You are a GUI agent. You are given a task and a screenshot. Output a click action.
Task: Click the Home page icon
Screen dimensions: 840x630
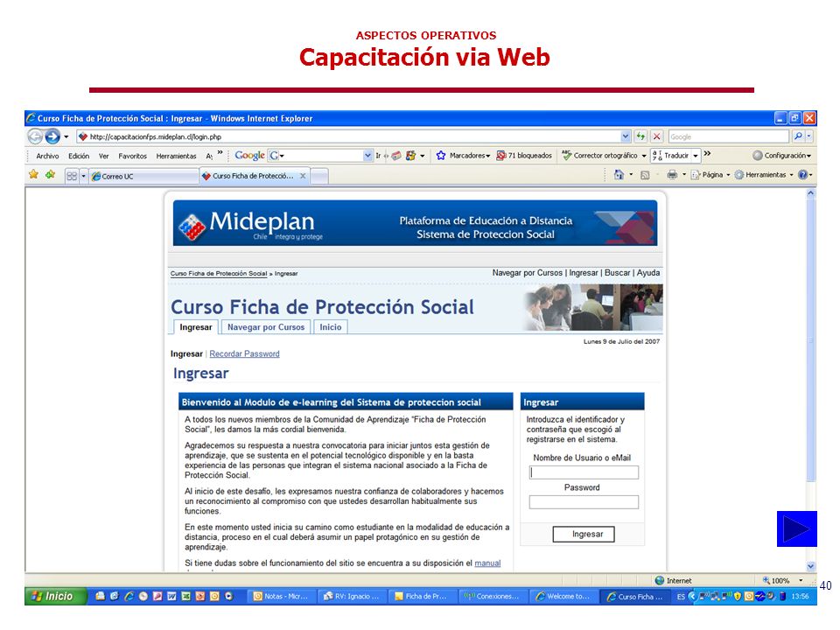(x=619, y=175)
